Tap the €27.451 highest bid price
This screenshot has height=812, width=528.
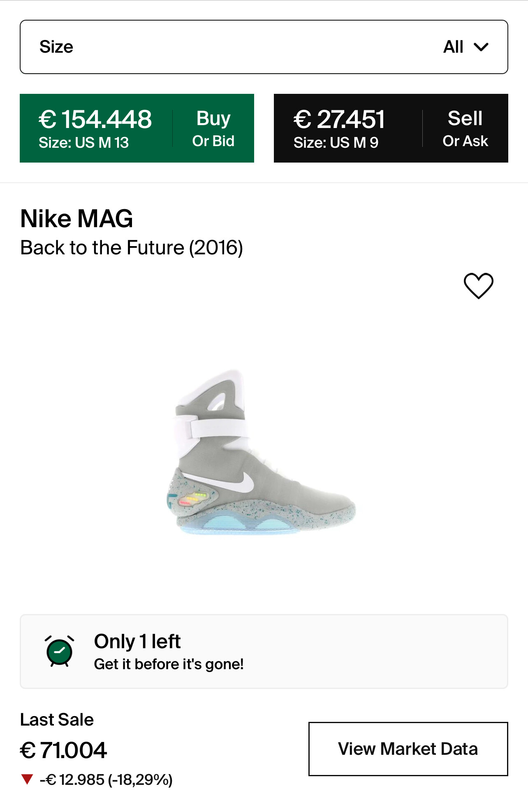pyautogui.click(x=339, y=119)
